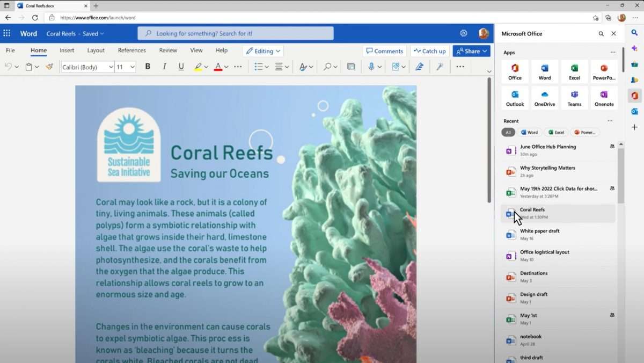Apply yellow text highlight color
This screenshot has width=644, height=363.
coord(198,67)
